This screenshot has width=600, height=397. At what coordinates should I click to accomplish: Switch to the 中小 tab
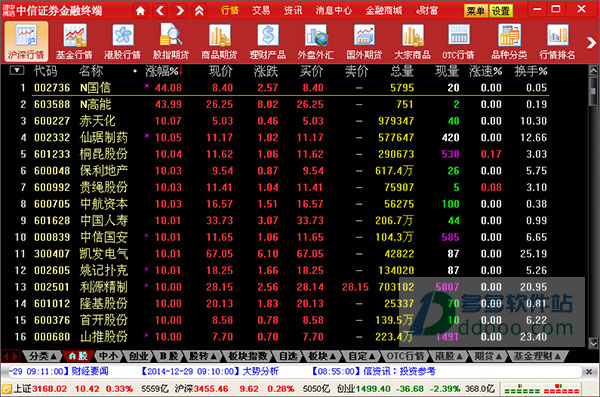(x=108, y=356)
